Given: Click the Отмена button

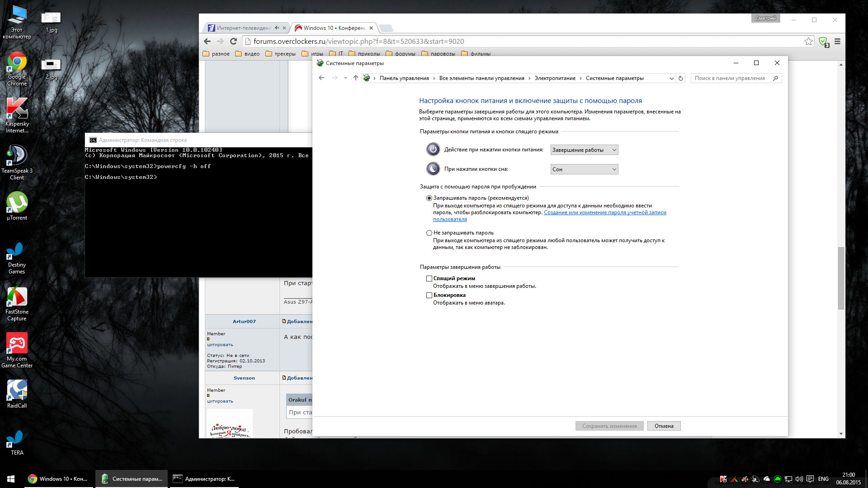Looking at the screenshot, I should tap(664, 426).
